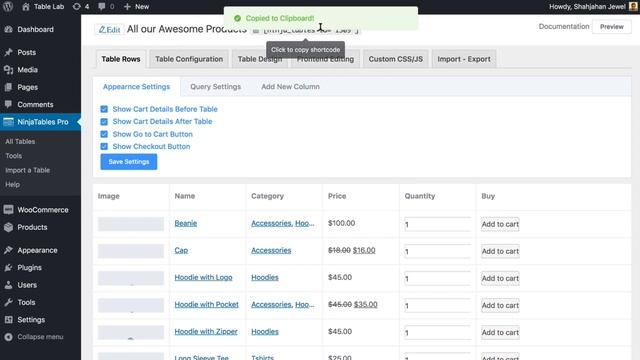The height and width of the screenshot is (360, 640).
Task: Open NinjaTables Tools submenu item under All Tables
Action: 13,156
